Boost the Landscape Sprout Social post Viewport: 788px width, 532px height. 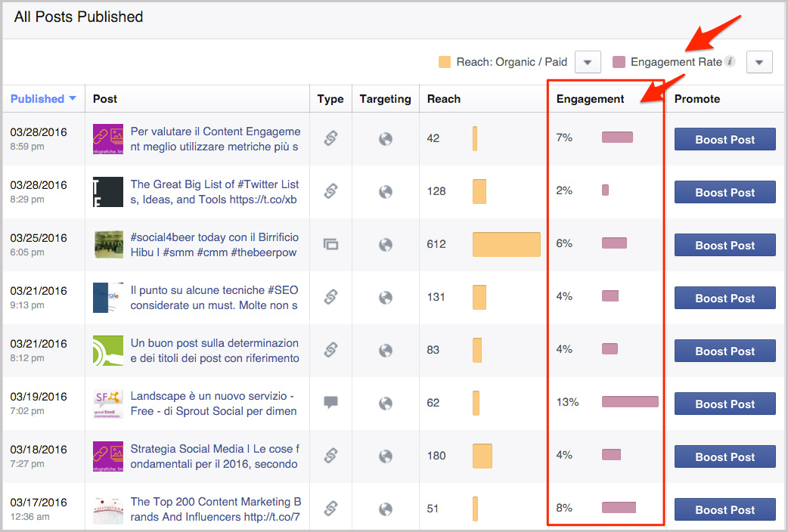pos(724,404)
